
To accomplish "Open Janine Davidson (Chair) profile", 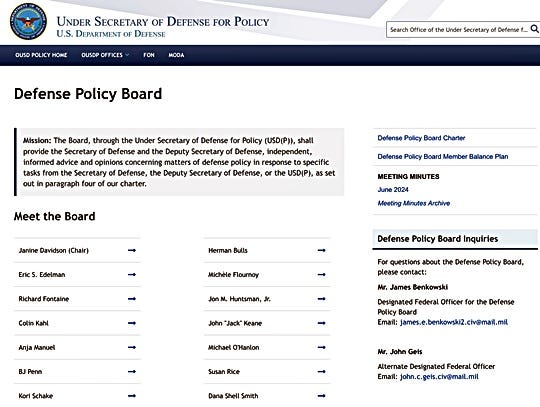I will click(53, 250).
